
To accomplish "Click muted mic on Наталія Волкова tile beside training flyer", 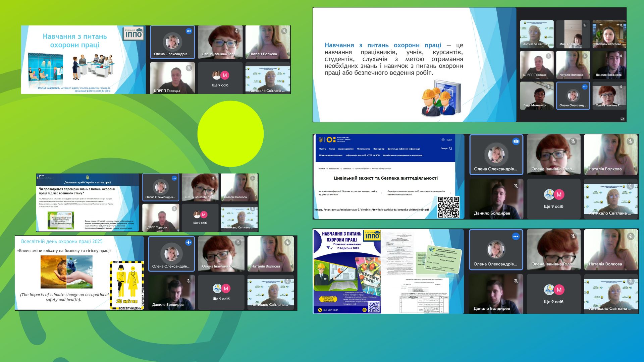I will tap(631, 236).
